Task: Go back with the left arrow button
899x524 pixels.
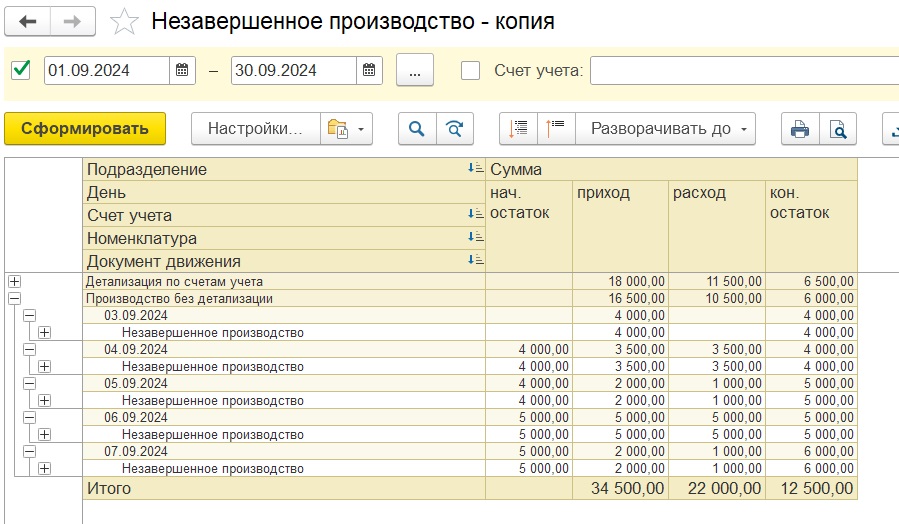Action: click(x=28, y=22)
